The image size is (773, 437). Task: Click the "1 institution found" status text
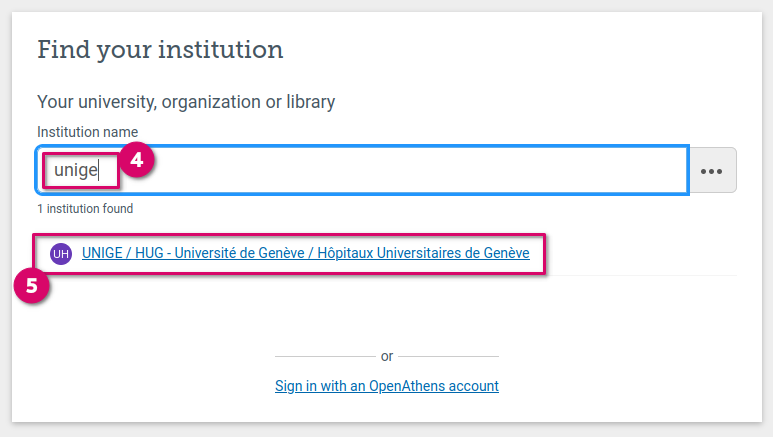pos(85,209)
